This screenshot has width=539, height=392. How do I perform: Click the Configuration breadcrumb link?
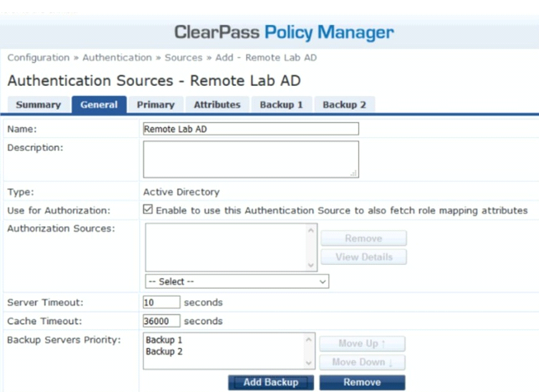pyautogui.click(x=39, y=57)
